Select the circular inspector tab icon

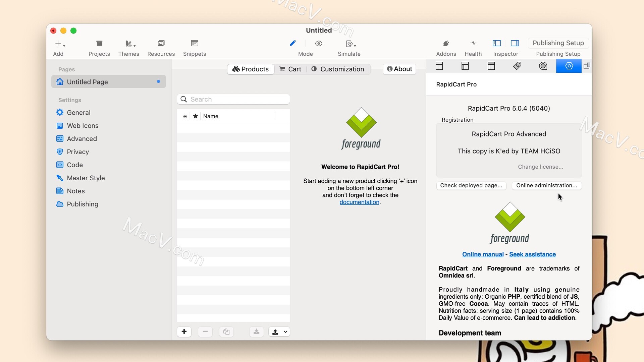pos(543,66)
